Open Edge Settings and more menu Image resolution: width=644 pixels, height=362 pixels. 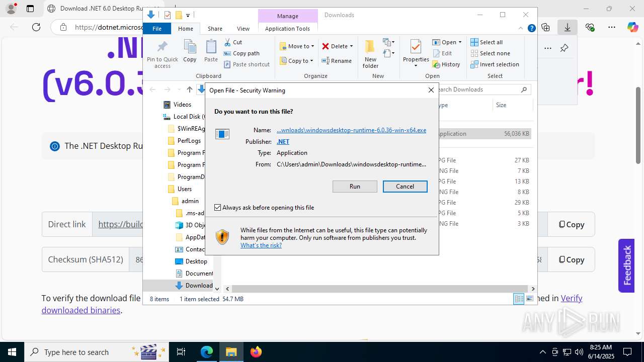(x=611, y=27)
